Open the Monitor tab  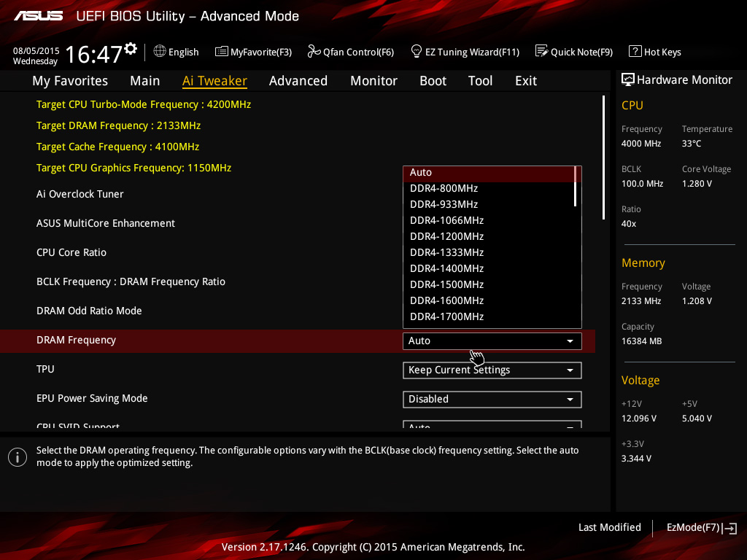point(373,81)
